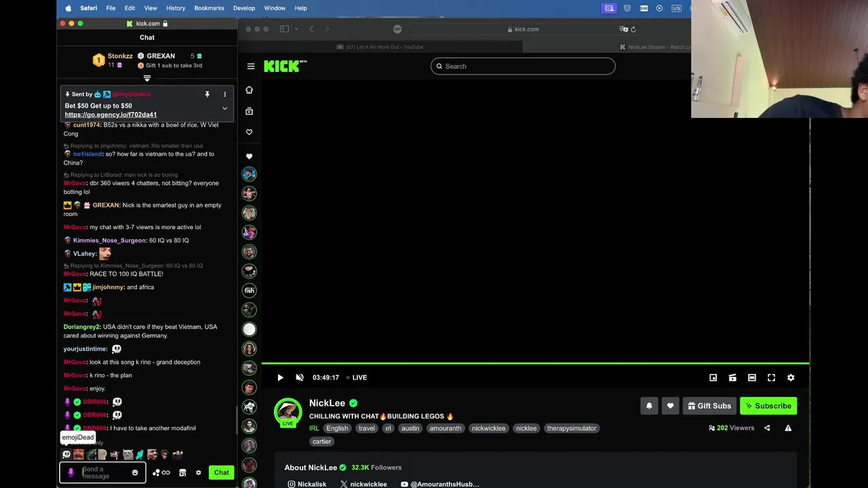The height and width of the screenshot is (488, 868).
Task: Play the NickLee live stream
Action: 280,378
